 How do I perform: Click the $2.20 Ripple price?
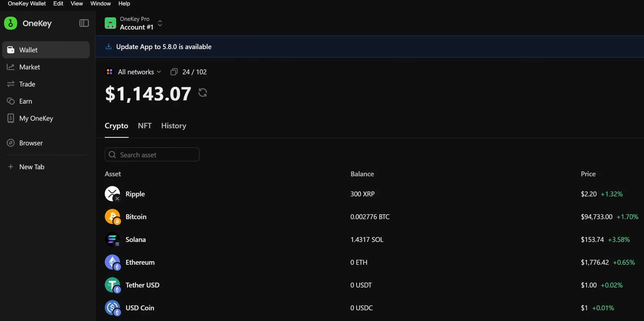pyautogui.click(x=589, y=194)
